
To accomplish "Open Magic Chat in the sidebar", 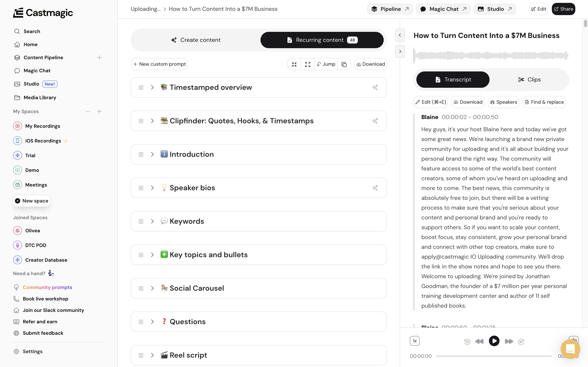I will pos(32,71).
